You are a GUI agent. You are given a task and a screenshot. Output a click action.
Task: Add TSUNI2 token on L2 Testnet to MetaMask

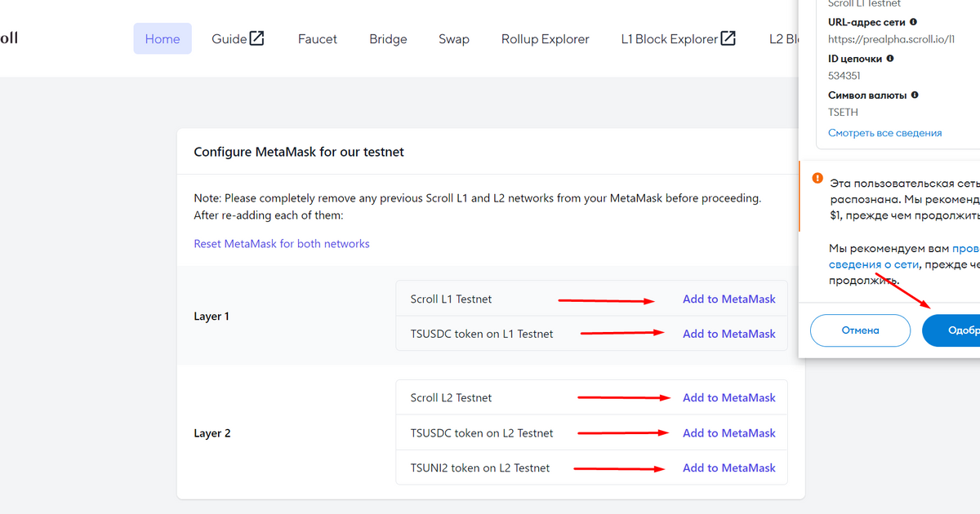coord(729,467)
